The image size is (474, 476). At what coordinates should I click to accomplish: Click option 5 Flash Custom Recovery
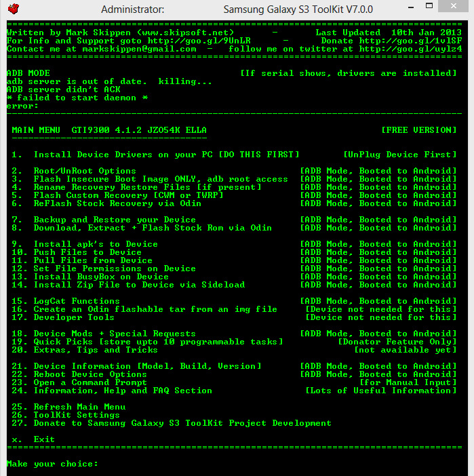[117, 195]
